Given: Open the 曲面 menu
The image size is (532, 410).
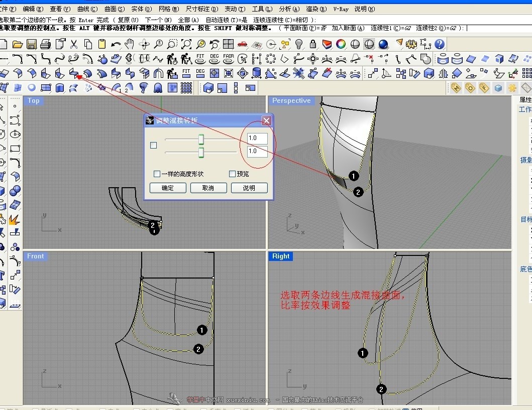Looking at the screenshot, I should (115, 9).
